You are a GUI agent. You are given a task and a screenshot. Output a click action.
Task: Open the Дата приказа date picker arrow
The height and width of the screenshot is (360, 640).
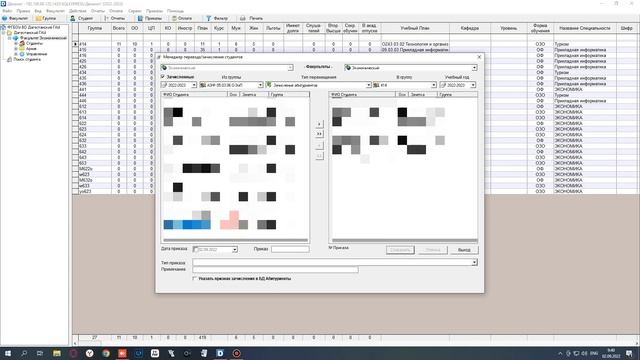tap(235, 249)
